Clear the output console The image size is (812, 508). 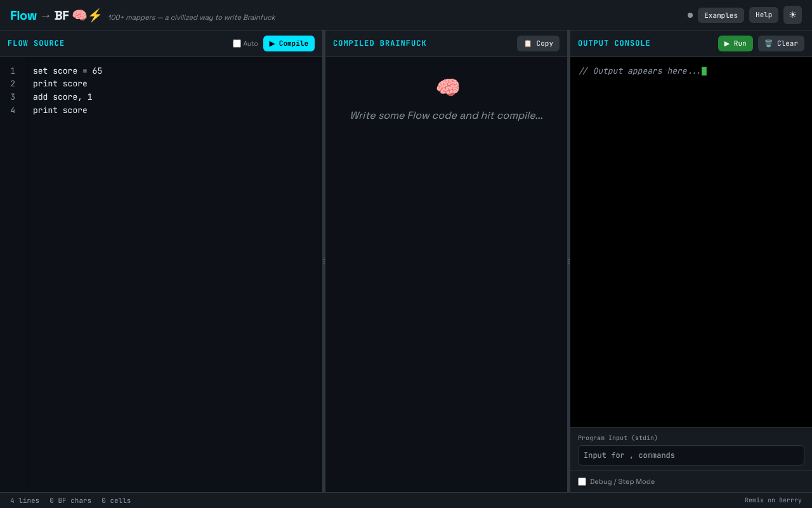pyautogui.click(x=781, y=43)
